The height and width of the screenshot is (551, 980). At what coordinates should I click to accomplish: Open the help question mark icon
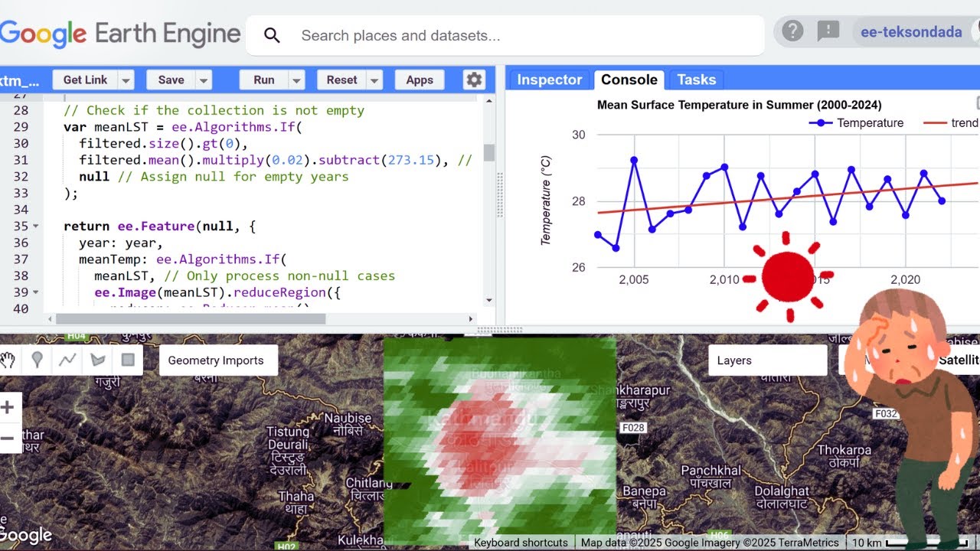pyautogui.click(x=792, y=31)
